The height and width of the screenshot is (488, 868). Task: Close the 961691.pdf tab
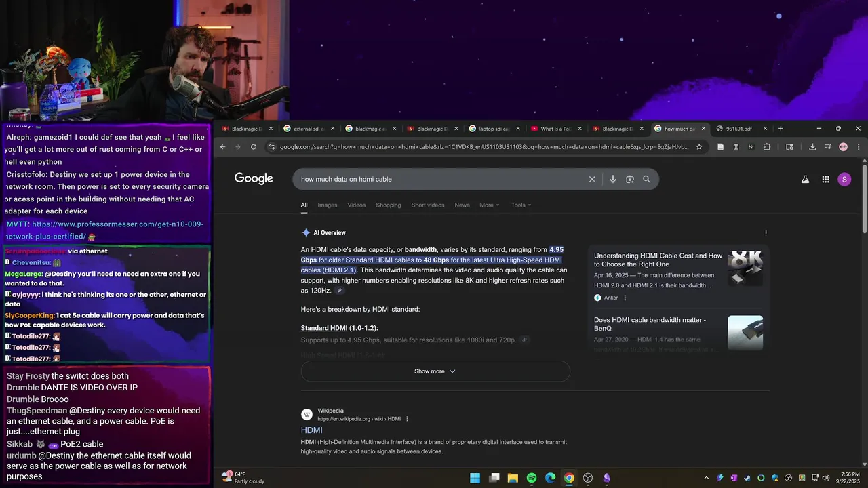click(x=765, y=129)
